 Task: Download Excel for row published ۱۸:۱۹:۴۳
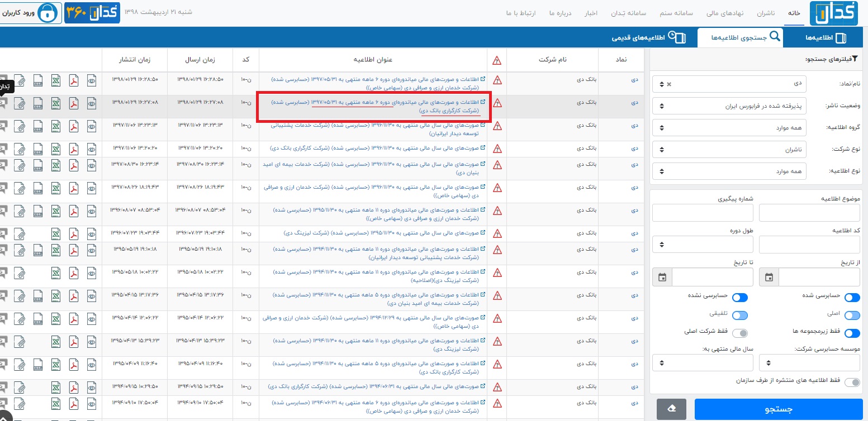[x=56, y=188]
